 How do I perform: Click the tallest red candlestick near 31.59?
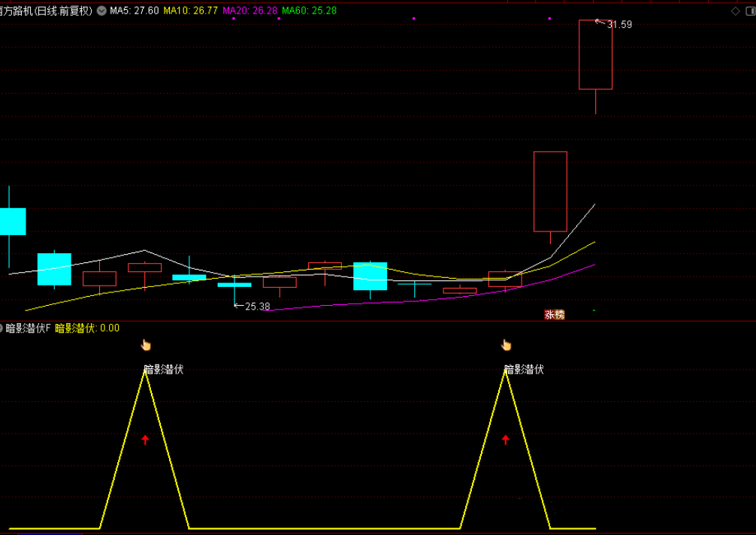tap(595, 55)
